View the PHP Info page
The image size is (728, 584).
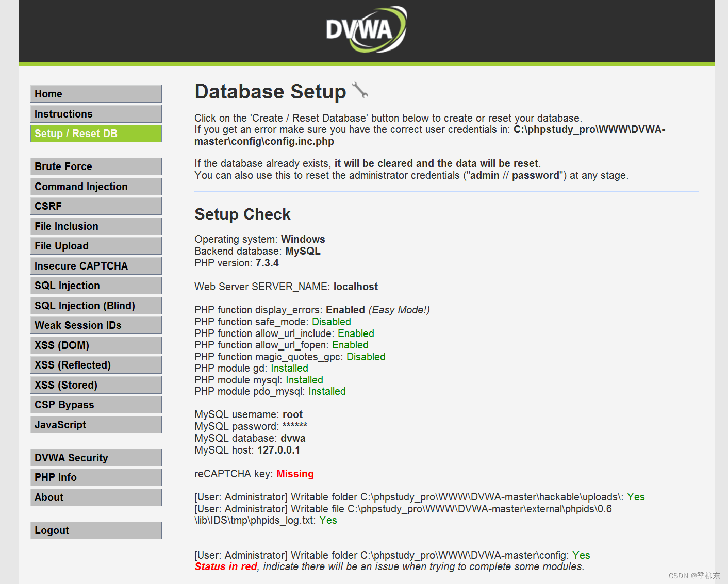(x=96, y=477)
